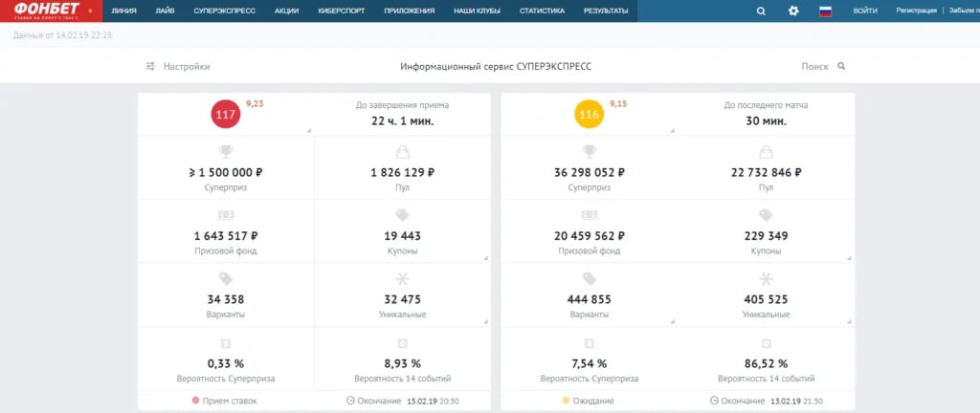Open РЕЗУЛЬТАТЫ menu item
This screenshot has width=980, height=413.
coord(606,11)
